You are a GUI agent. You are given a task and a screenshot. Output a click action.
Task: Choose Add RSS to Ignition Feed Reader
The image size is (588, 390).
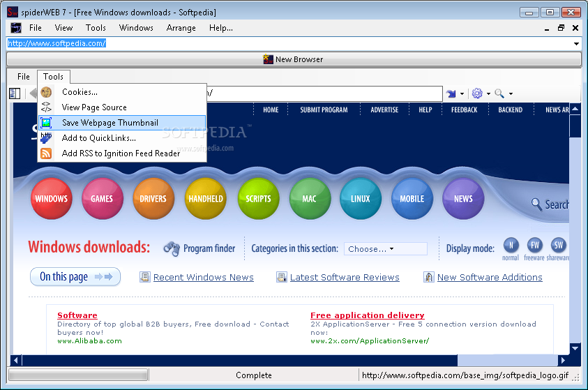click(x=122, y=153)
